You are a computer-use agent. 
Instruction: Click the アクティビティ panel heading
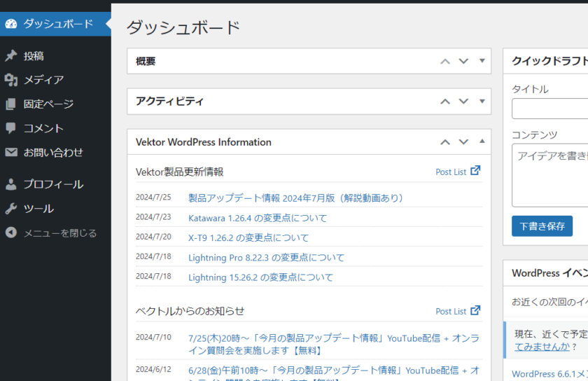pyautogui.click(x=169, y=102)
